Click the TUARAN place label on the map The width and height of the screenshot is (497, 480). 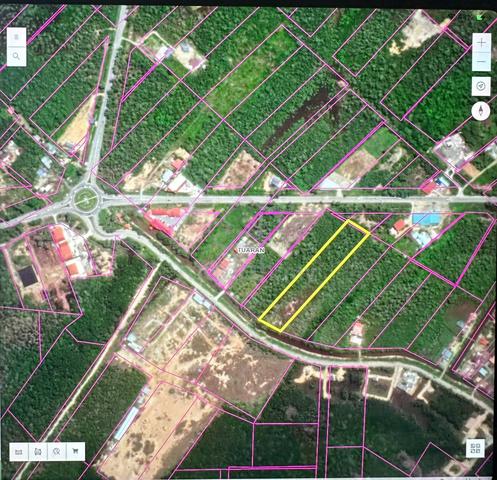pyautogui.click(x=251, y=250)
